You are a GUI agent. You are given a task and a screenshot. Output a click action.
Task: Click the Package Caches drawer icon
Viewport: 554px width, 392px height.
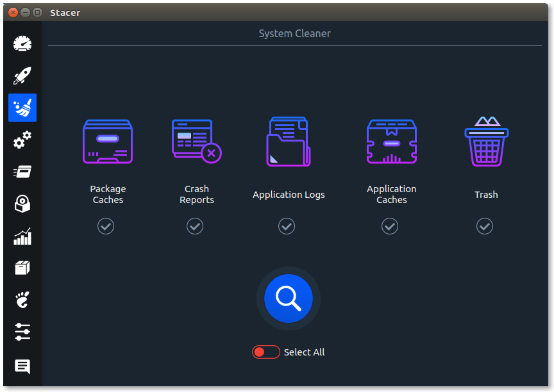[108, 142]
